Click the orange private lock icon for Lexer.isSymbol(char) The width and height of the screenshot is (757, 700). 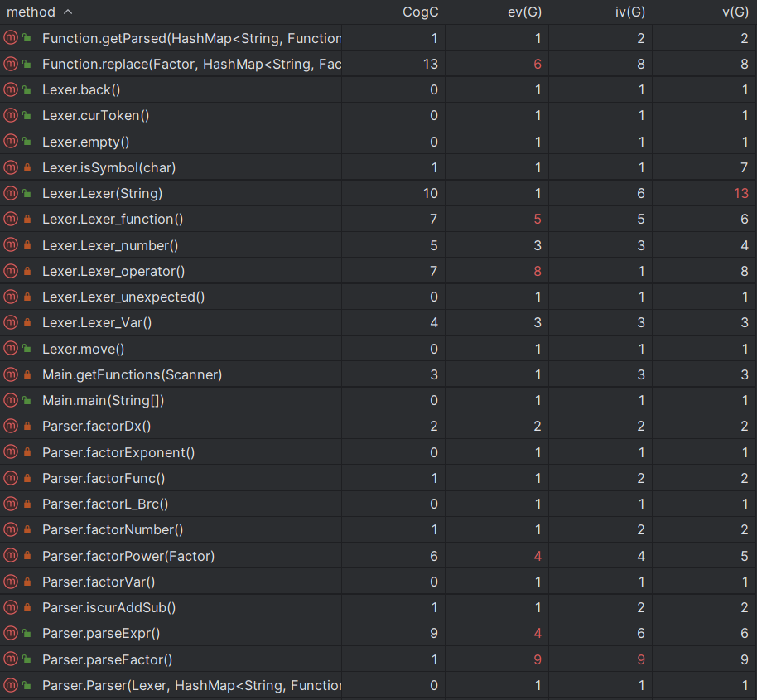[x=27, y=167]
